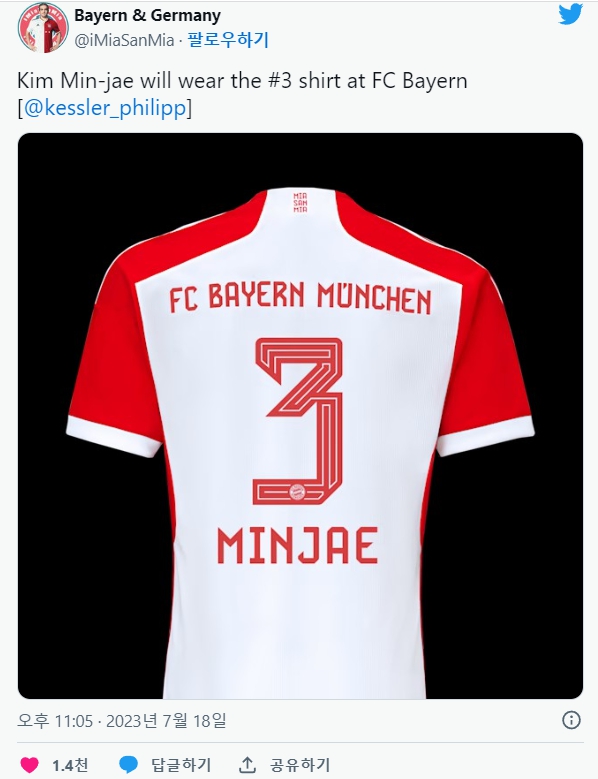Follow the account via 팔로우하기

pos(228,40)
